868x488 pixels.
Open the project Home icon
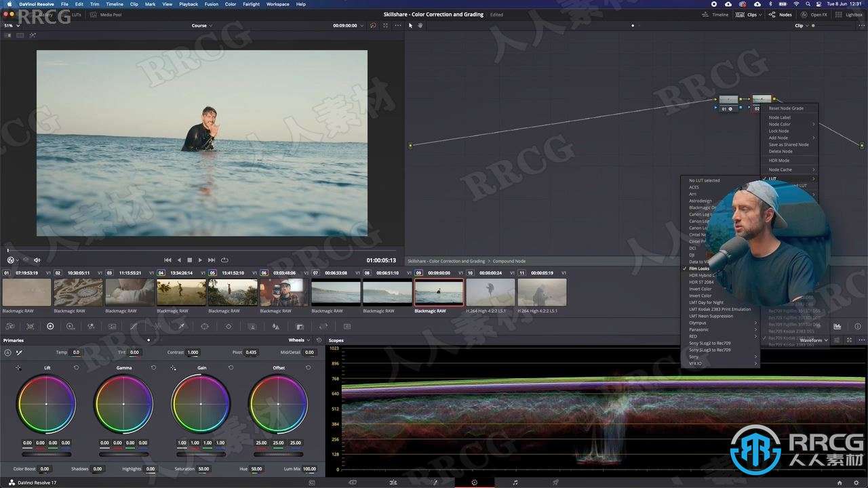pyautogui.click(x=839, y=483)
